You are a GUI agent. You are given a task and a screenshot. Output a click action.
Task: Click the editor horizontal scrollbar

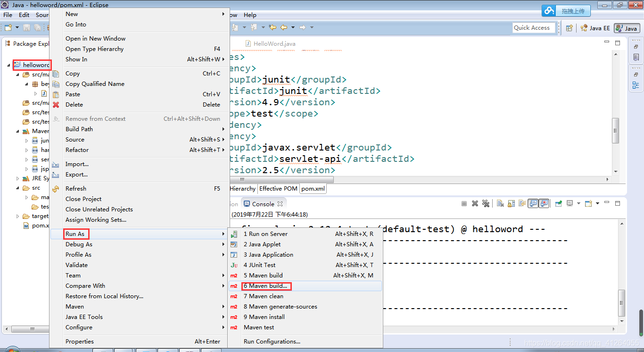click(283, 180)
